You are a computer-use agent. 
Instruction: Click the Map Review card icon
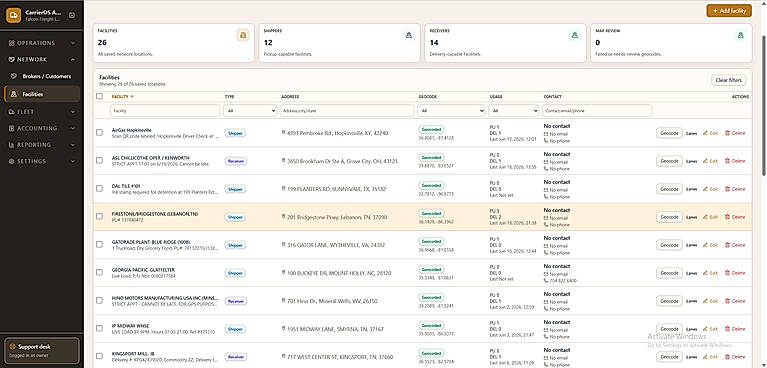pyautogui.click(x=741, y=35)
